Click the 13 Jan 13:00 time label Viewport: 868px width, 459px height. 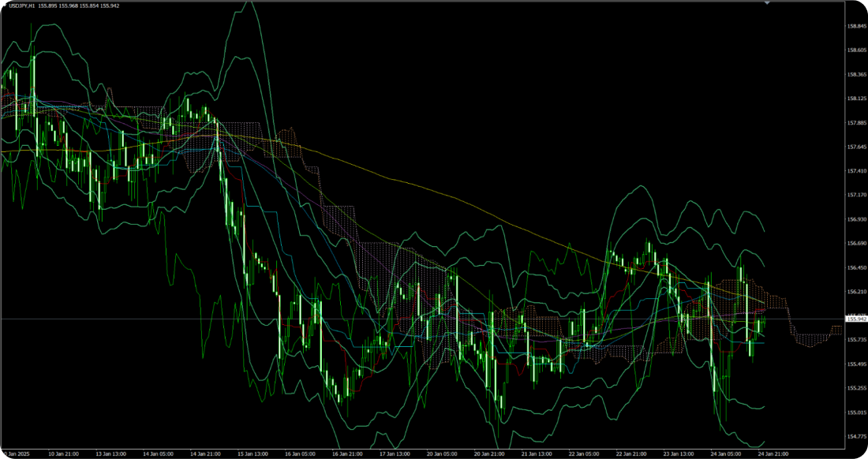(110, 454)
